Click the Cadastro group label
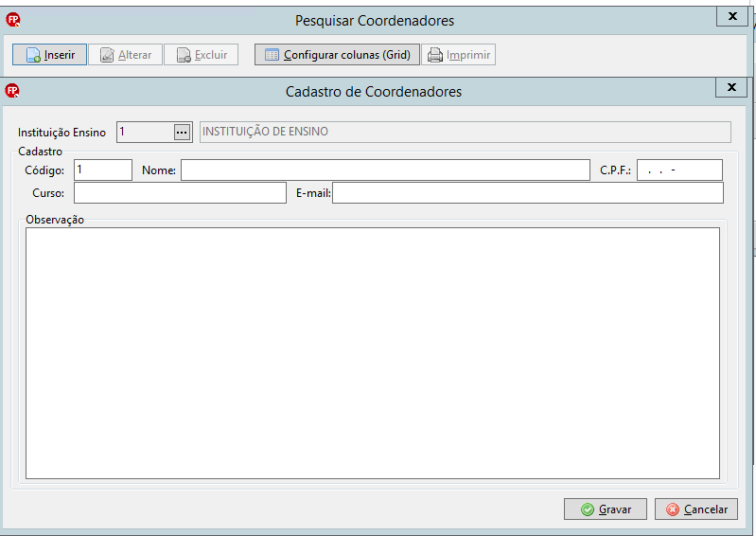The image size is (756, 536). pos(40,152)
